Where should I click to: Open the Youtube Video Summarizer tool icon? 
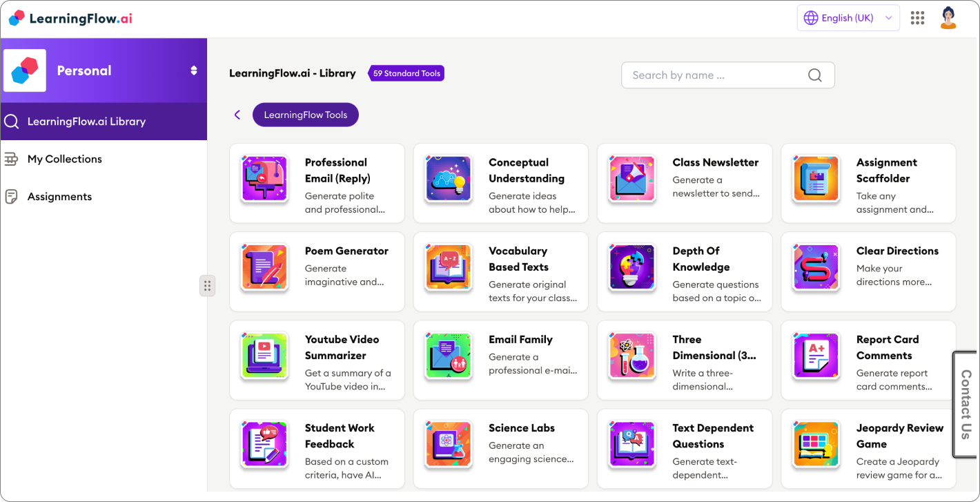pyautogui.click(x=264, y=356)
